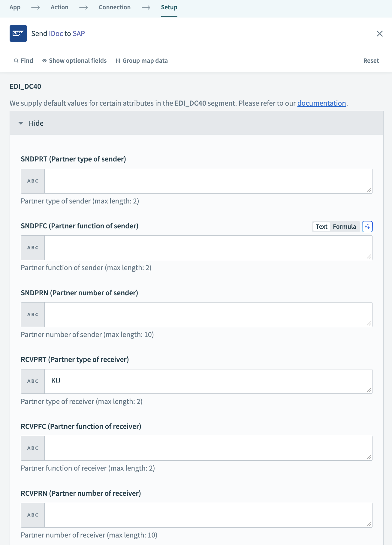Go to the Action step tab
This screenshot has height=545, width=392.
pyautogui.click(x=59, y=7)
